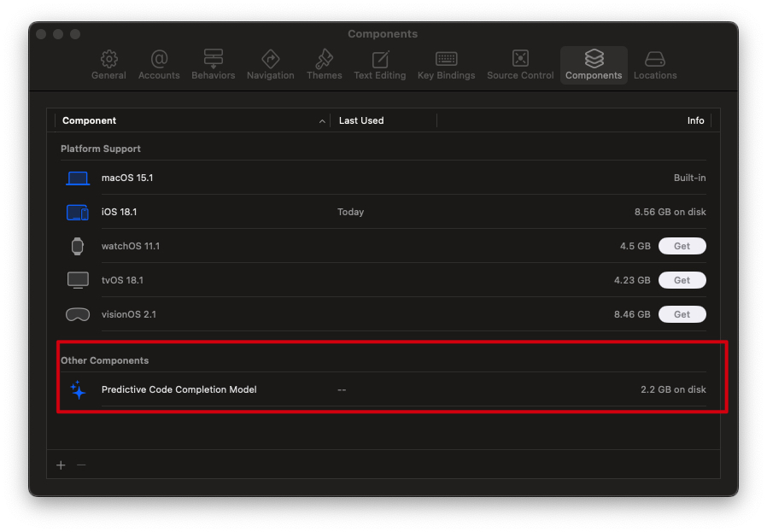
Task: Open the Source Control icon
Action: click(x=520, y=58)
